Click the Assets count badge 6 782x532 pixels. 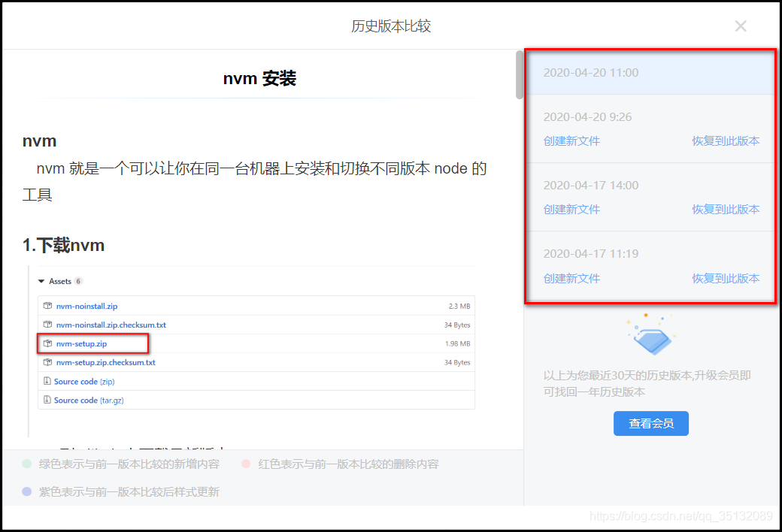pyautogui.click(x=78, y=281)
